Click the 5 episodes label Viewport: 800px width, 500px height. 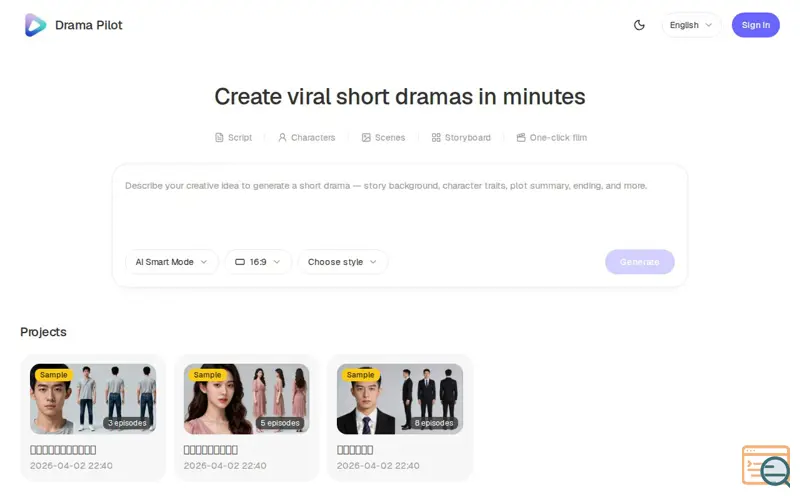tap(280, 423)
